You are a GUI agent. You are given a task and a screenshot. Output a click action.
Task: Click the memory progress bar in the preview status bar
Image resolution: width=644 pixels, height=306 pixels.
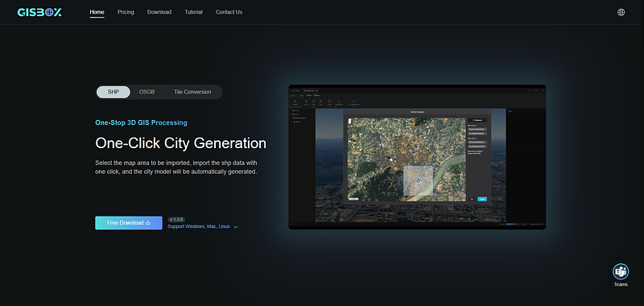point(513,224)
